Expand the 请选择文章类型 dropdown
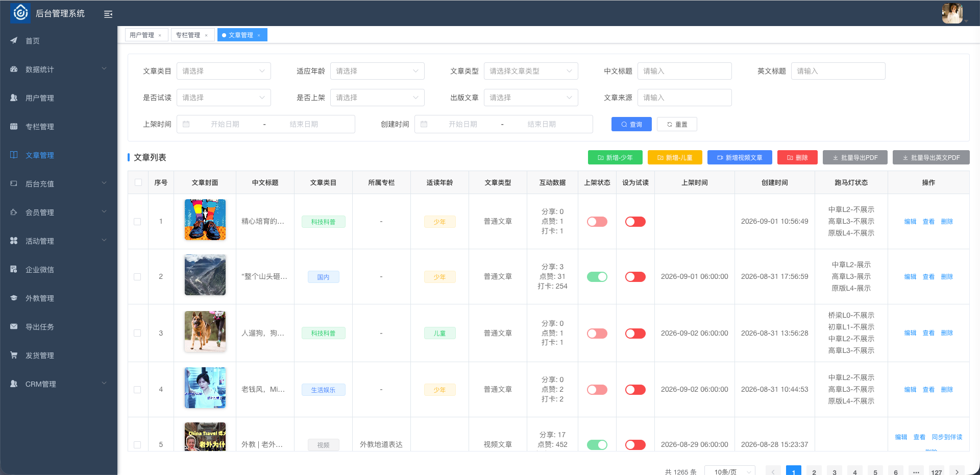Screen dimensions: 980x475 [x=531, y=71]
